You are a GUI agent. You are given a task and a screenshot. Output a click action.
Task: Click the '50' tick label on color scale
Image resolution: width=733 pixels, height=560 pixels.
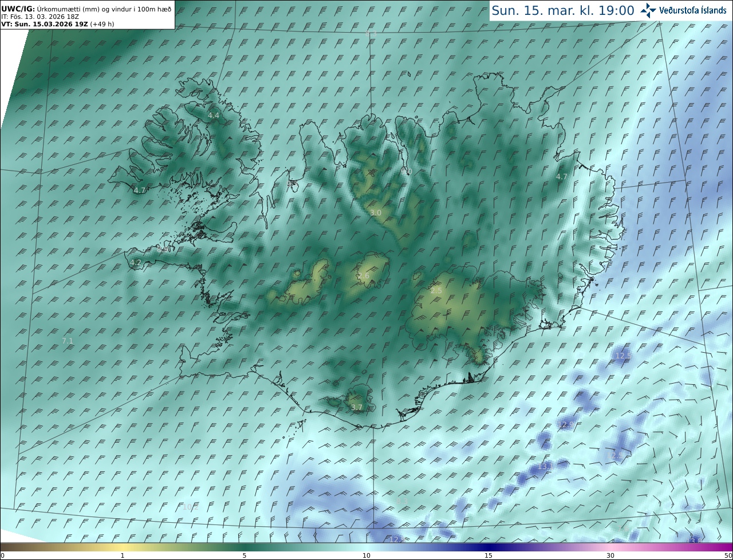click(x=728, y=555)
